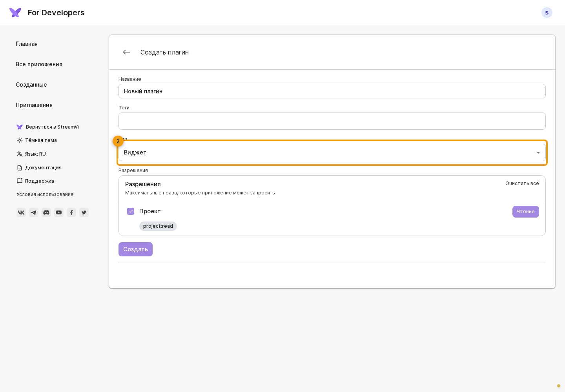Focus the Название input field

(332, 91)
